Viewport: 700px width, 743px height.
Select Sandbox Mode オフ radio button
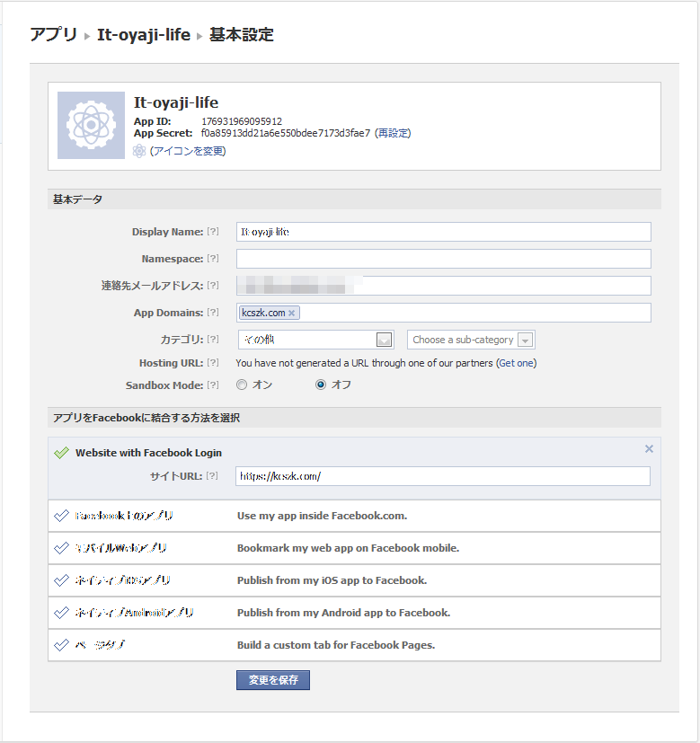coord(321,385)
